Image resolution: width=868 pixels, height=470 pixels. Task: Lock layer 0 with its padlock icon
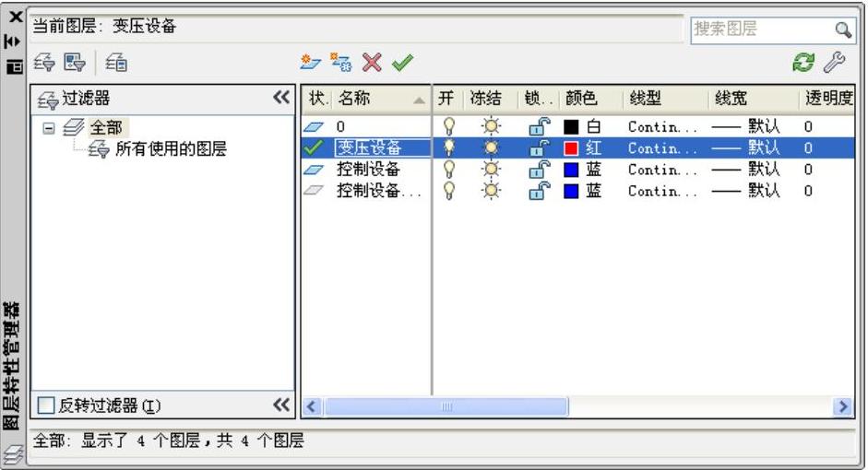pyautogui.click(x=539, y=126)
